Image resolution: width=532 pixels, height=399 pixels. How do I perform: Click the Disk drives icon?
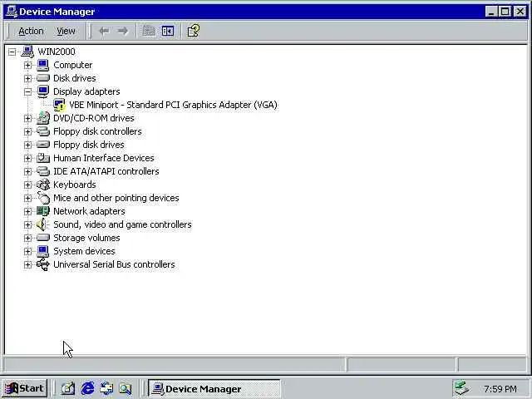click(x=43, y=78)
